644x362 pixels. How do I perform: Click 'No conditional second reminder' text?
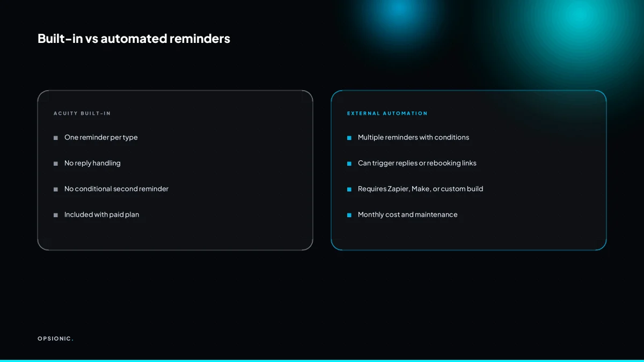point(116,189)
